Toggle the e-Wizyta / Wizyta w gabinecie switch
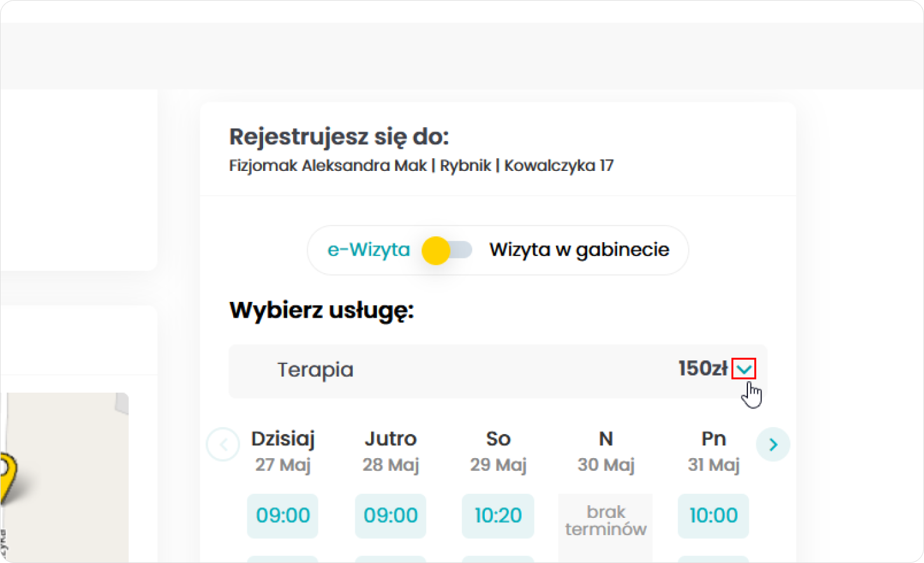 coord(447,250)
